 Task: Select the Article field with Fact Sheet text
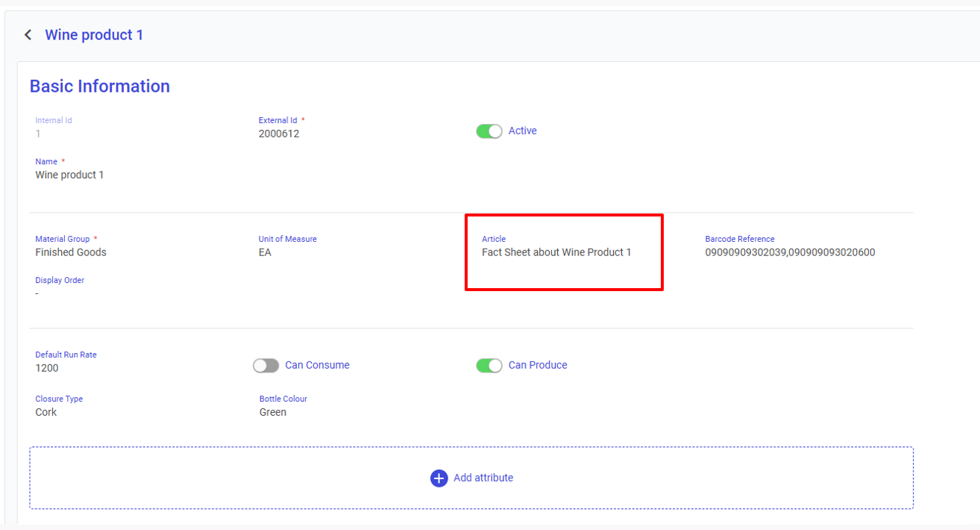[x=556, y=252]
